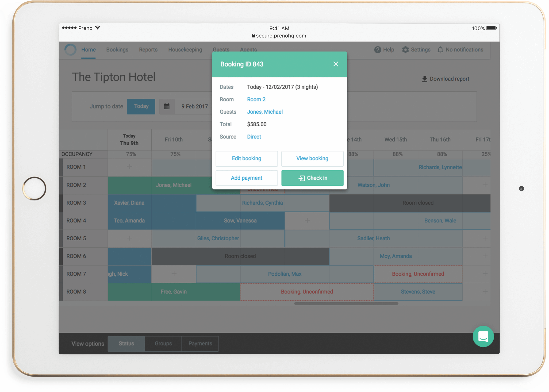This screenshot has width=549, height=392.
Task: Click the calendar icon beside date
Action: 167,106
